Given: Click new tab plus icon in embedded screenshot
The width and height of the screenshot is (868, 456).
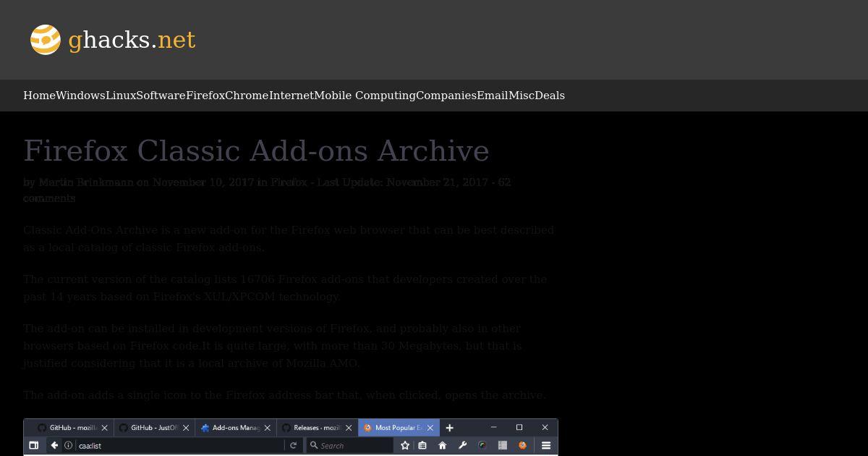Looking at the screenshot, I should pyautogui.click(x=449, y=428).
